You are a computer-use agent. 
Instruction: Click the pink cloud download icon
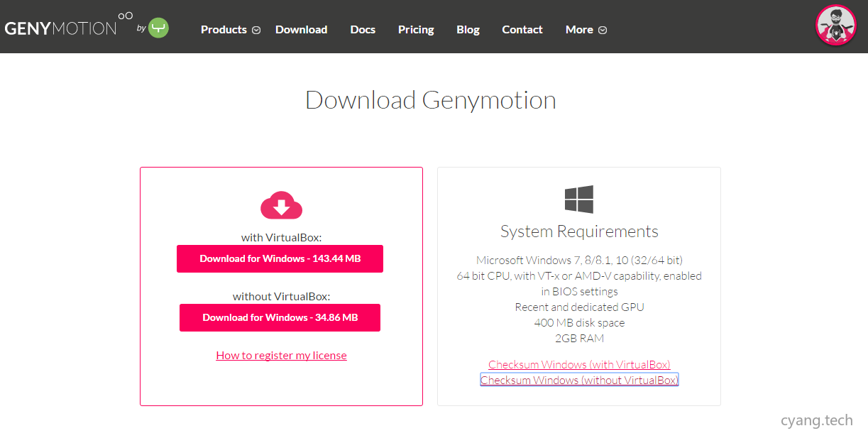[x=281, y=205]
